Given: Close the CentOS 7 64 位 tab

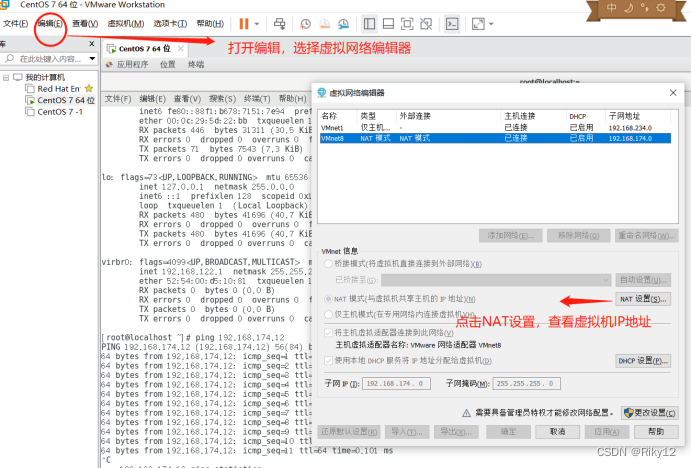Looking at the screenshot, I should point(181,48).
